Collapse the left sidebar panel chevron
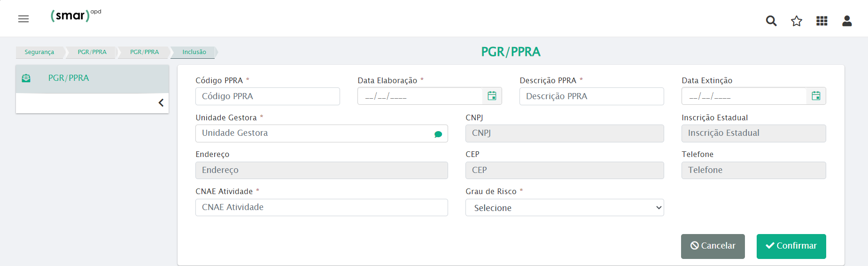Image resolution: width=868 pixels, height=266 pixels. [161, 103]
